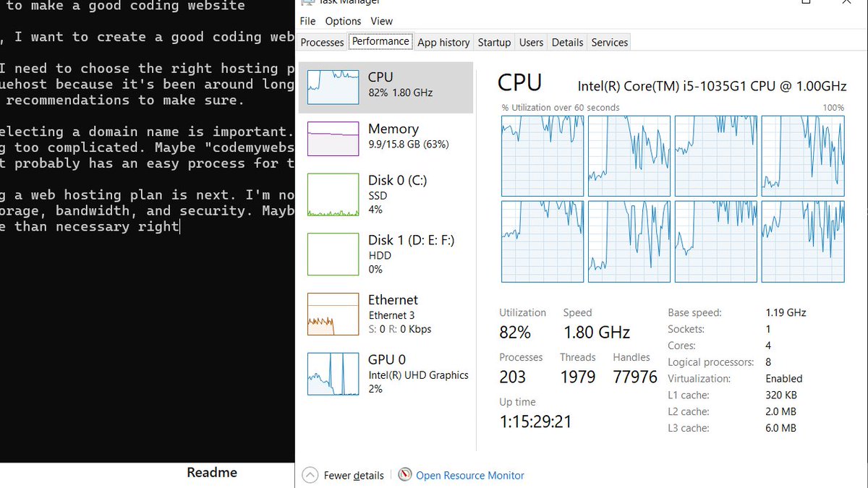Switch to the Processes tab
Image resolution: width=868 pixels, height=488 pixels.
[x=322, y=42]
